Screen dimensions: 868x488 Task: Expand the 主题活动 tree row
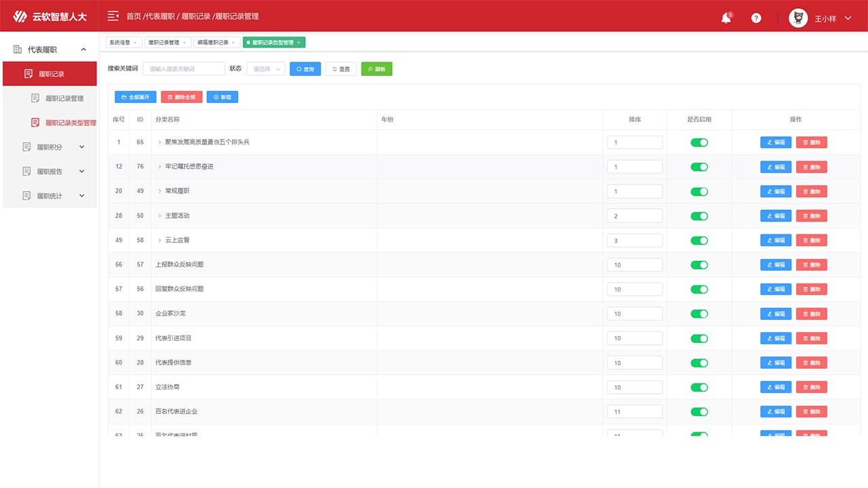click(160, 216)
